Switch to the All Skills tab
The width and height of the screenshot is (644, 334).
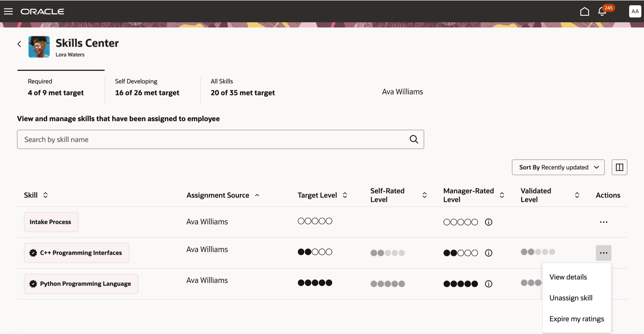click(x=242, y=87)
